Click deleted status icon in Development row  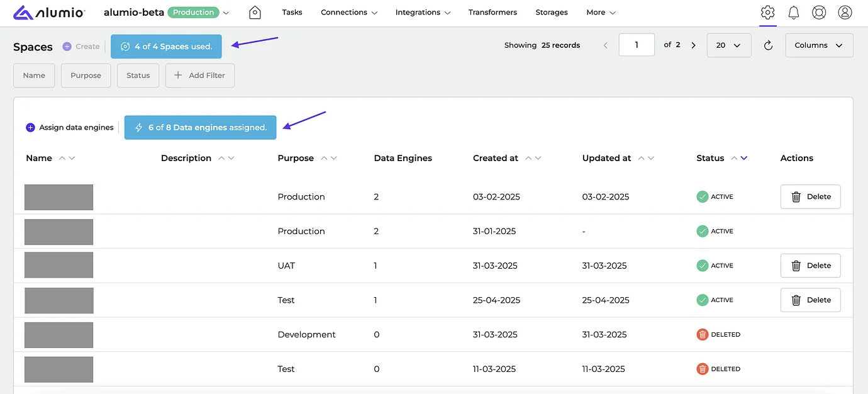click(x=703, y=335)
